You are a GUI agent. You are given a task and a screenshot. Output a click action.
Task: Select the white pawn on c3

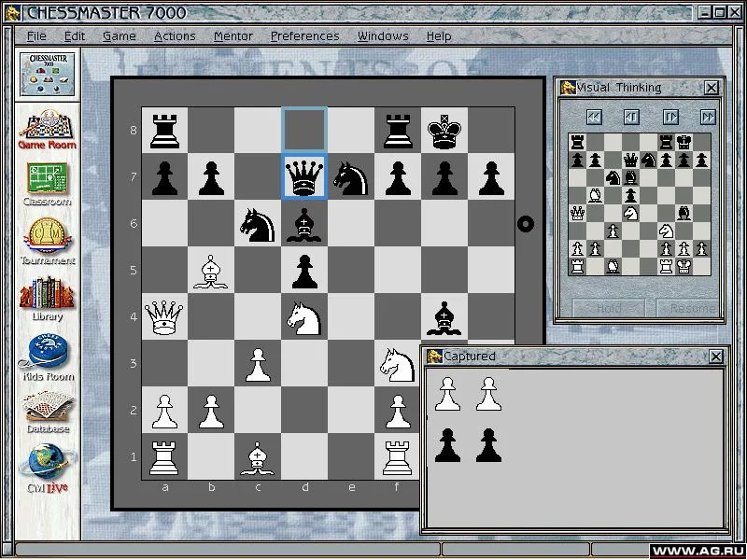pos(258,363)
